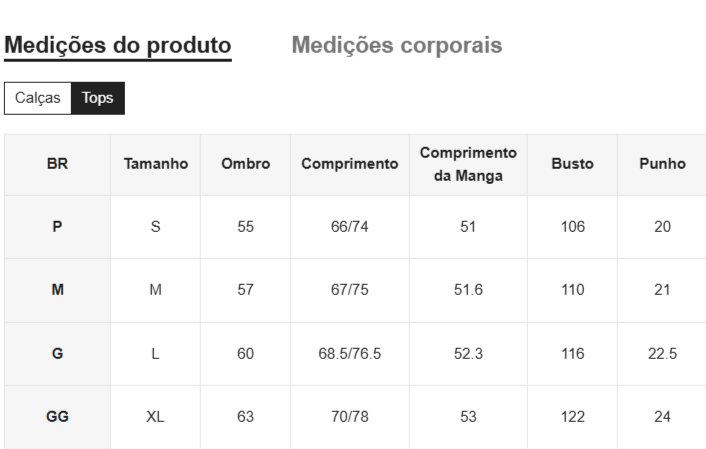The height and width of the screenshot is (449, 706).
Task: Click the 22.5 cuff measurement cell
Action: pos(662,354)
